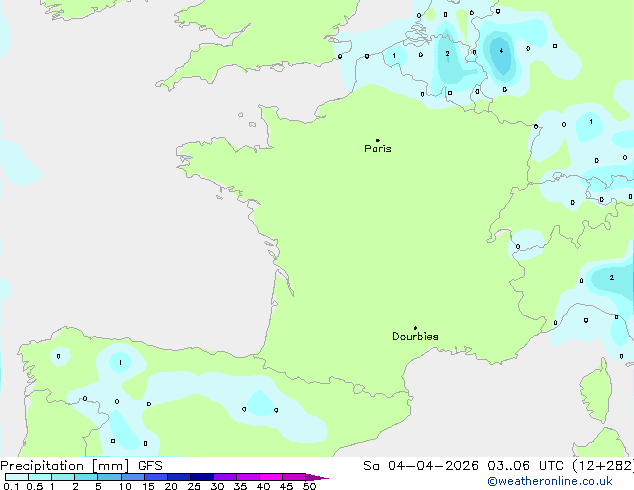
Task: Pick the 25–30 mm legend color box
Action: point(202,477)
